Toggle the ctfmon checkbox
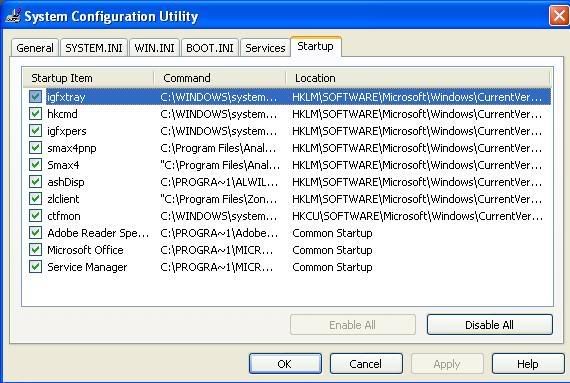Image resolution: width=570 pixels, height=383 pixels. (35, 216)
